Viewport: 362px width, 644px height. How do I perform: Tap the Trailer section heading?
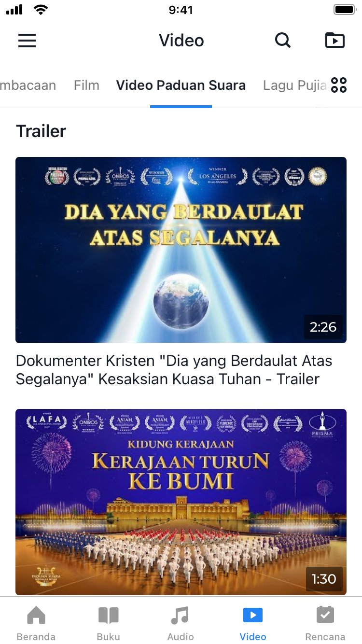[41, 131]
